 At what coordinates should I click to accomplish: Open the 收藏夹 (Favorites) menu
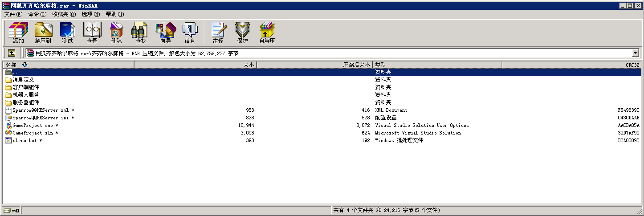click(x=64, y=14)
